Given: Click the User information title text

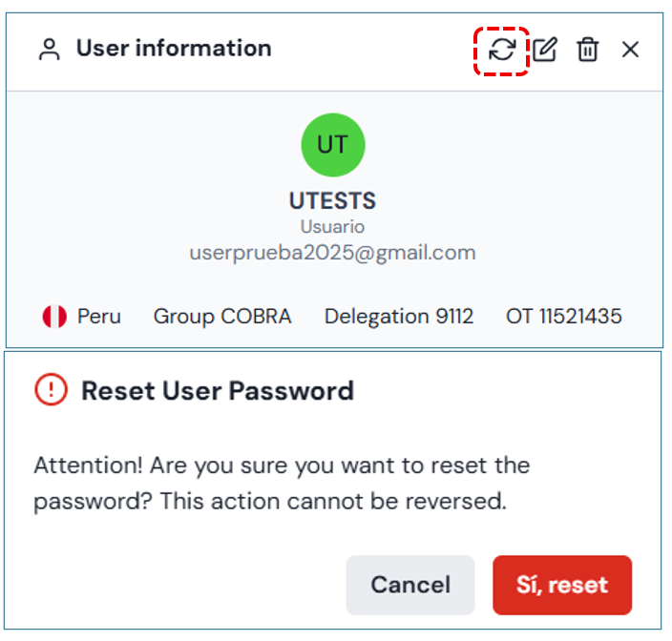Looking at the screenshot, I should click(174, 48).
